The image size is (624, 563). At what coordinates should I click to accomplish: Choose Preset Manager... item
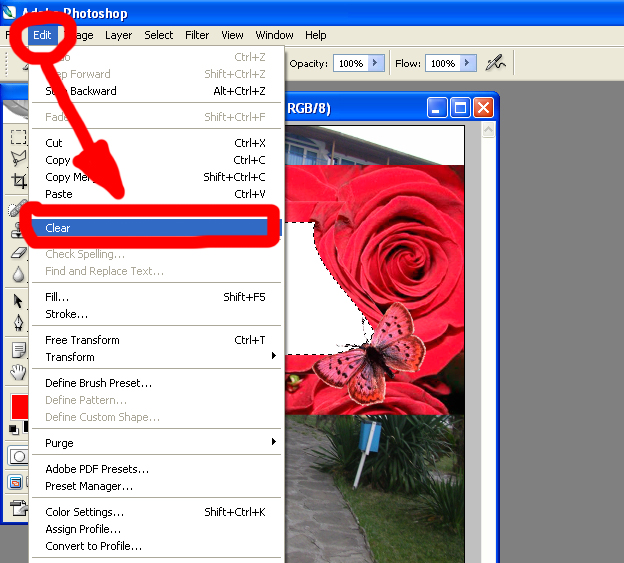click(x=156, y=486)
